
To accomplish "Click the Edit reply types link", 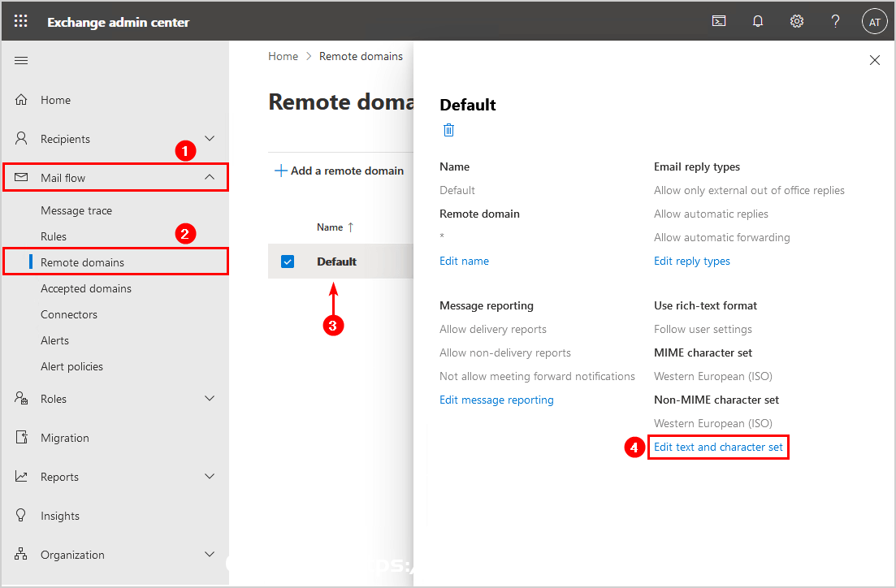I will coord(692,262).
